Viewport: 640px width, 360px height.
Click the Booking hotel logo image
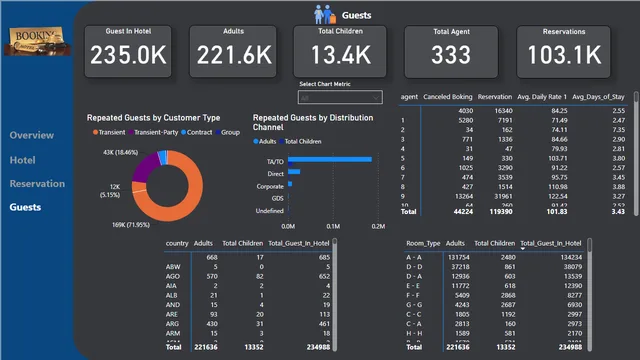click(37, 41)
